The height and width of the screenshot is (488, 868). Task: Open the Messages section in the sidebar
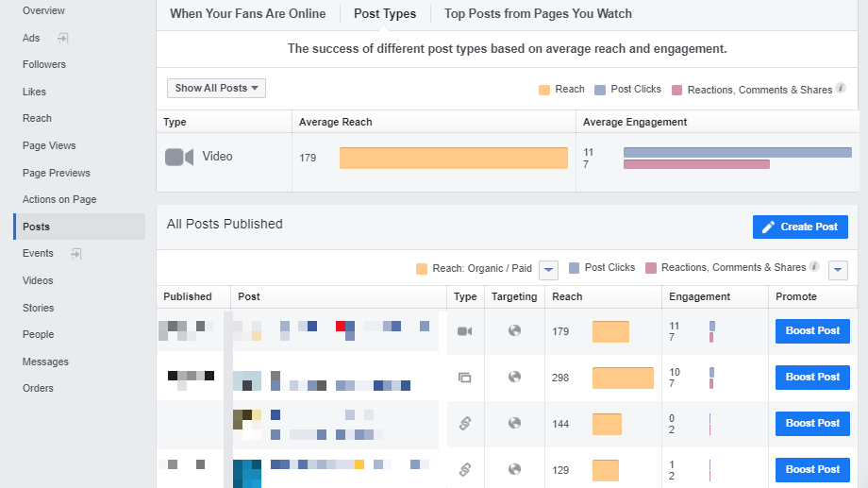point(43,362)
